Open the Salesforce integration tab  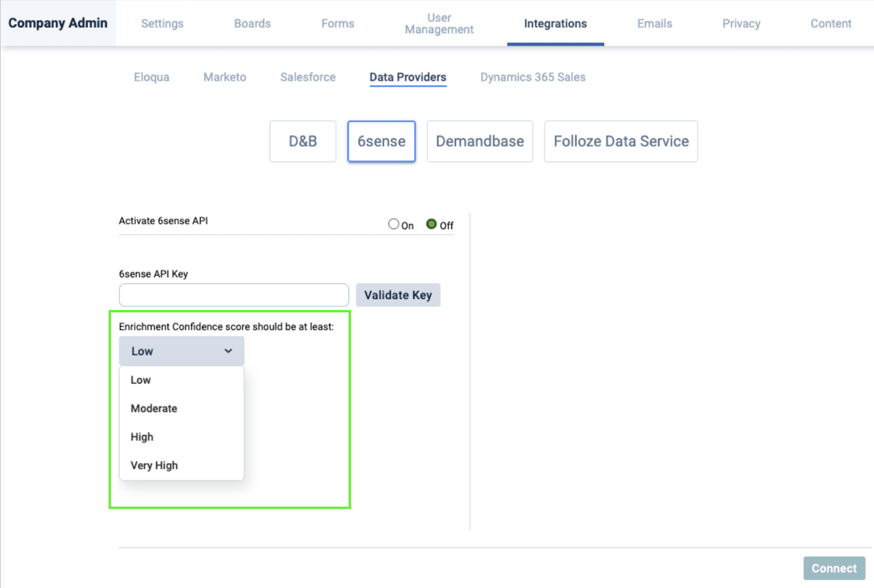pos(308,77)
